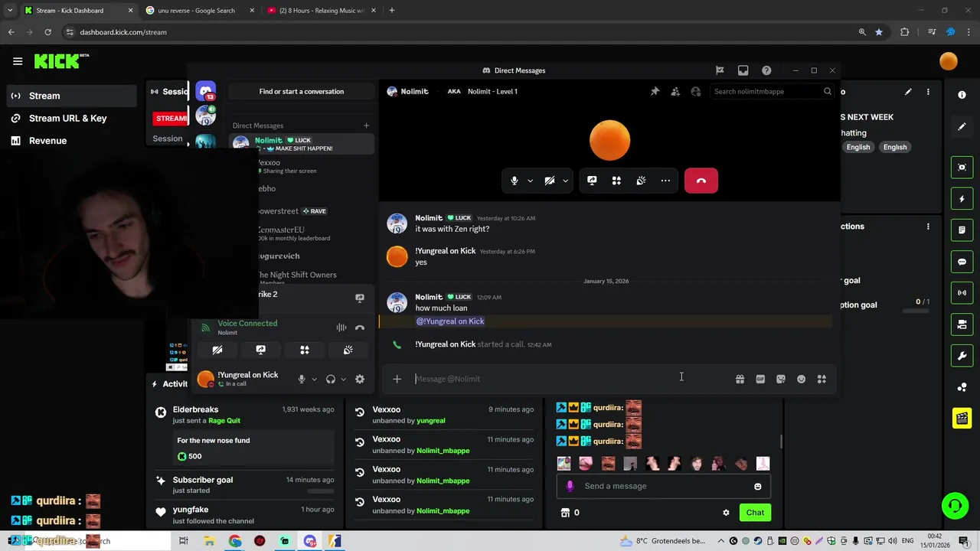Hang up with the red disconnect button
Image resolution: width=980 pixels, height=551 pixels.
pos(701,181)
